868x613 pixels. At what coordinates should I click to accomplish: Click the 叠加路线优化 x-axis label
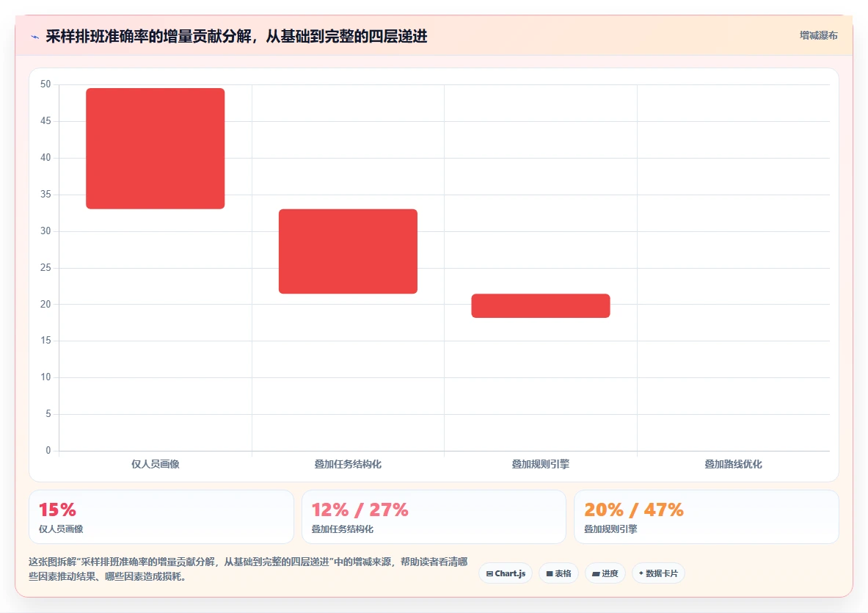[733, 464]
